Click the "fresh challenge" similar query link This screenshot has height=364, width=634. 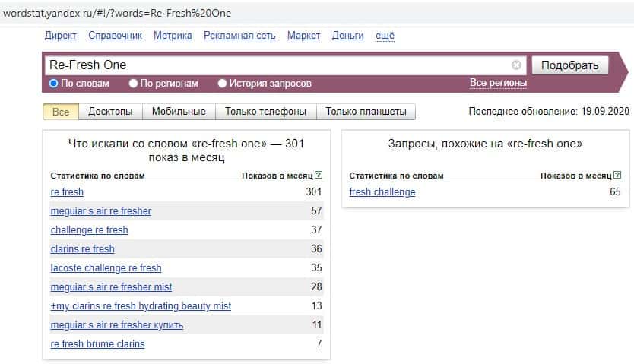click(x=382, y=191)
